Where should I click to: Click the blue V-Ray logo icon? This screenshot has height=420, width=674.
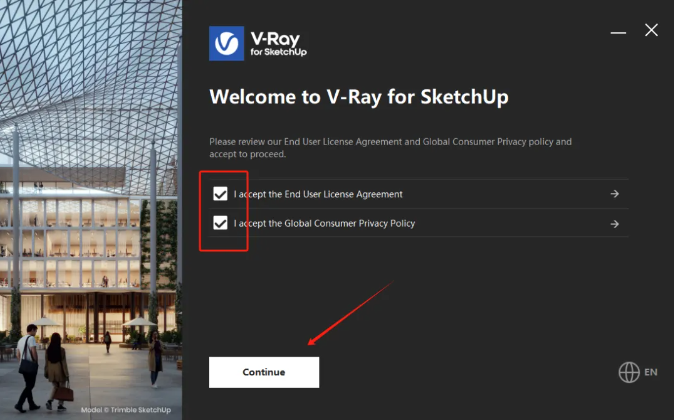227,43
